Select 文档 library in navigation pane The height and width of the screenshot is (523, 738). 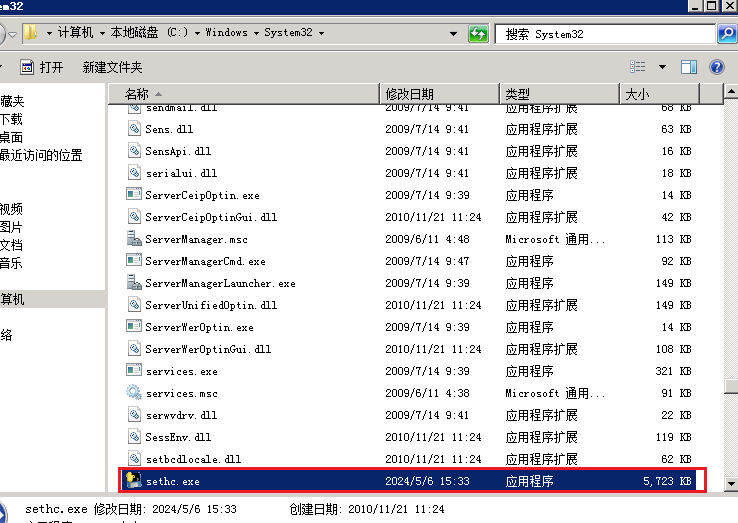pos(11,245)
